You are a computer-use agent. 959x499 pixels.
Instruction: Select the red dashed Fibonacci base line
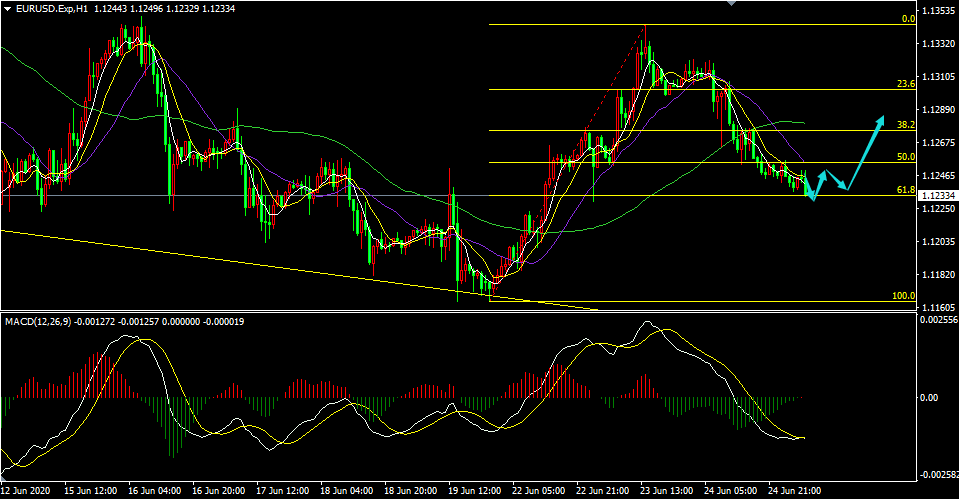tap(568, 163)
